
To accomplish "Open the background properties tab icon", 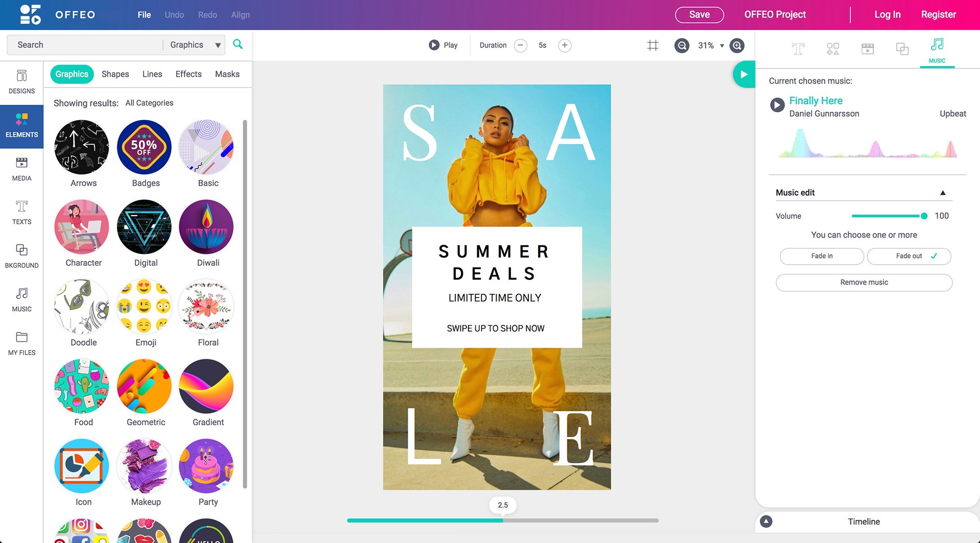I will click(x=902, y=49).
